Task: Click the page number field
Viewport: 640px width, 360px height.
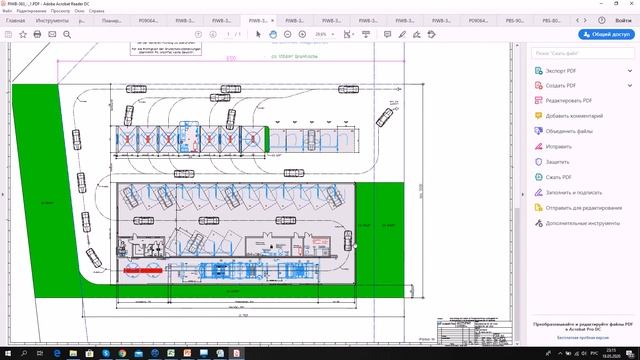Action: coord(229,34)
